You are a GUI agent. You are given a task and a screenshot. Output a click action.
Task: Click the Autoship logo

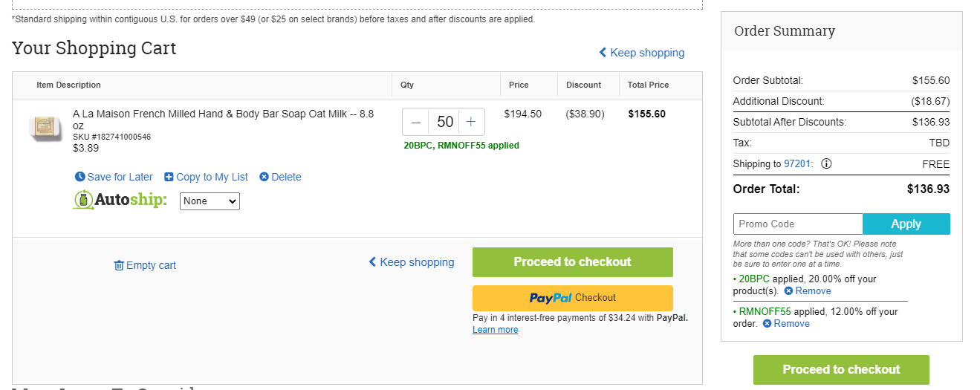pyautogui.click(x=120, y=200)
